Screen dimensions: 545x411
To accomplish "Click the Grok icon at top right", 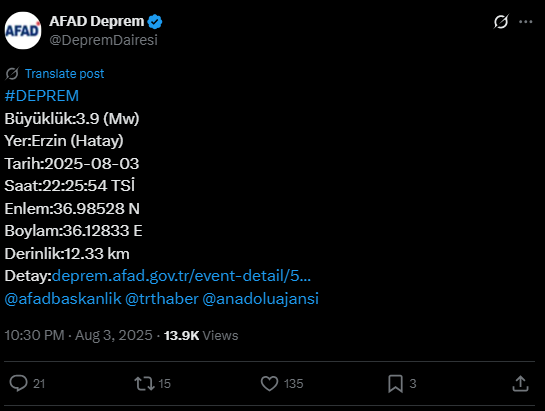I will (x=501, y=22).
